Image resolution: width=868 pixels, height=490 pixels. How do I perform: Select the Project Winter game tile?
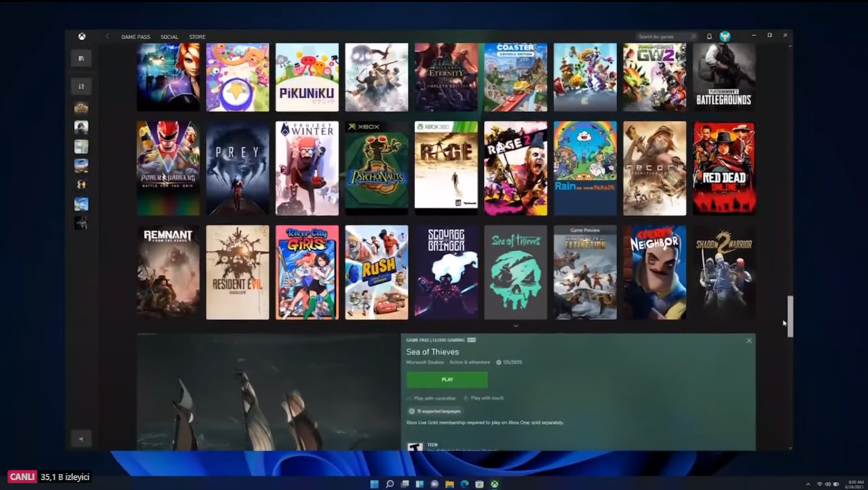pos(307,168)
